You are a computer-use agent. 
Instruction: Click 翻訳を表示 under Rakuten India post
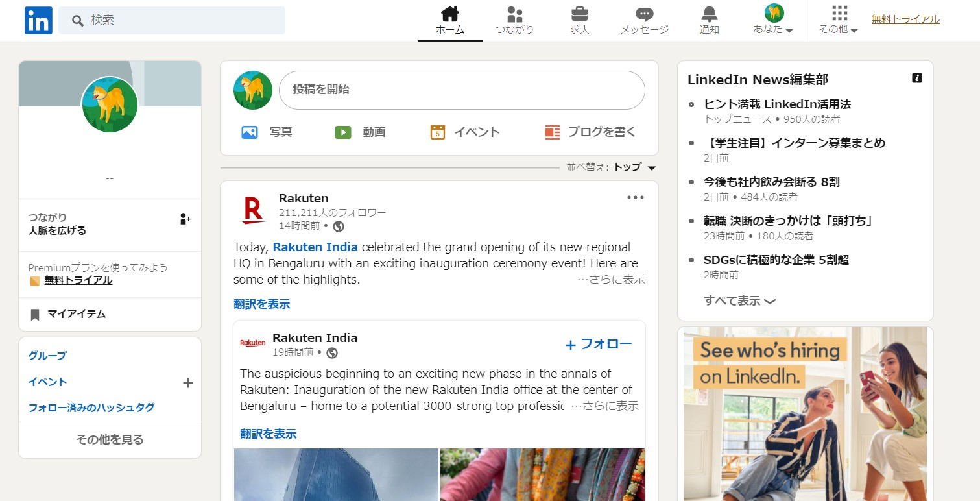268,434
